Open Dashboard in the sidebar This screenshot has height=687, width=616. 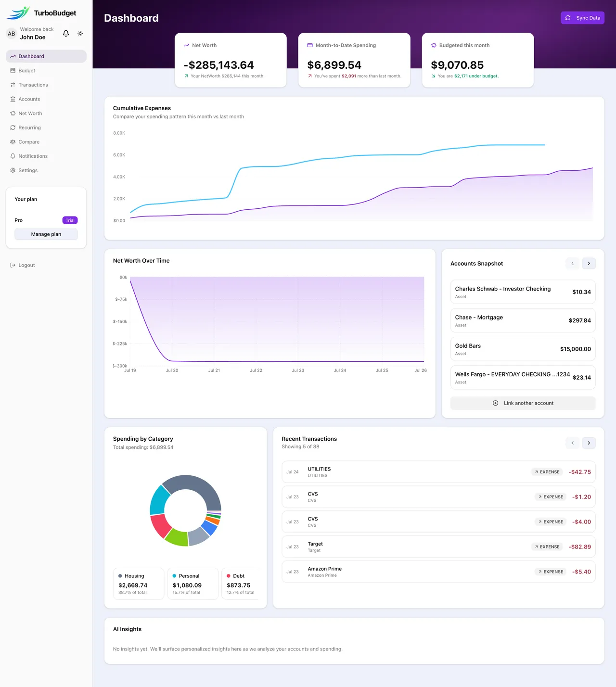click(46, 56)
